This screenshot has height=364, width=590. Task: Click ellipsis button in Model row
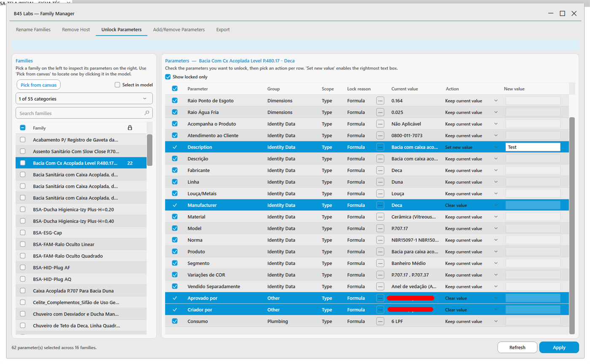click(381, 228)
